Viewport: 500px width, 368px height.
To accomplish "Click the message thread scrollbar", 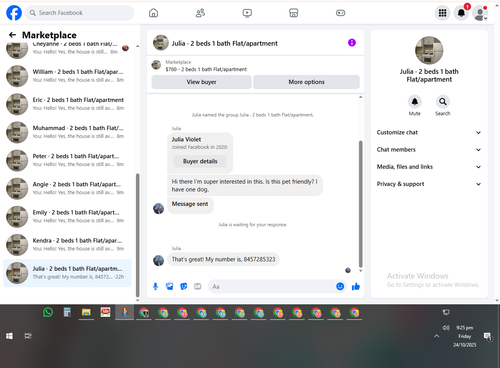I will pos(360,204).
